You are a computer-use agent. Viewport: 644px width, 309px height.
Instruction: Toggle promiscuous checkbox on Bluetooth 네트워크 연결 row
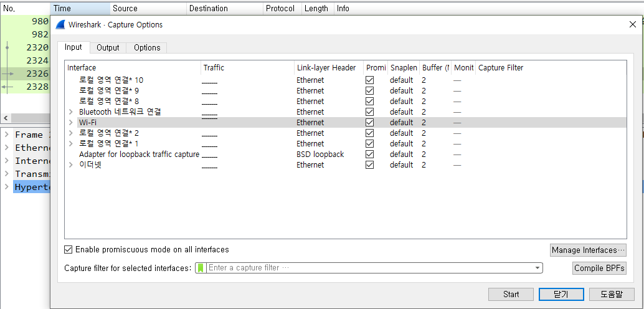coord(369,112)
